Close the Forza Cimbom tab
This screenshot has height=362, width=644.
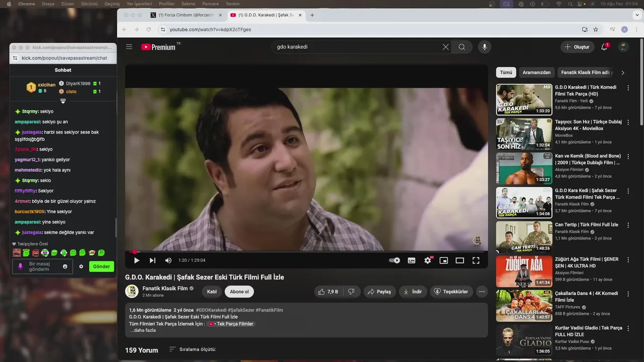[220, 15]
